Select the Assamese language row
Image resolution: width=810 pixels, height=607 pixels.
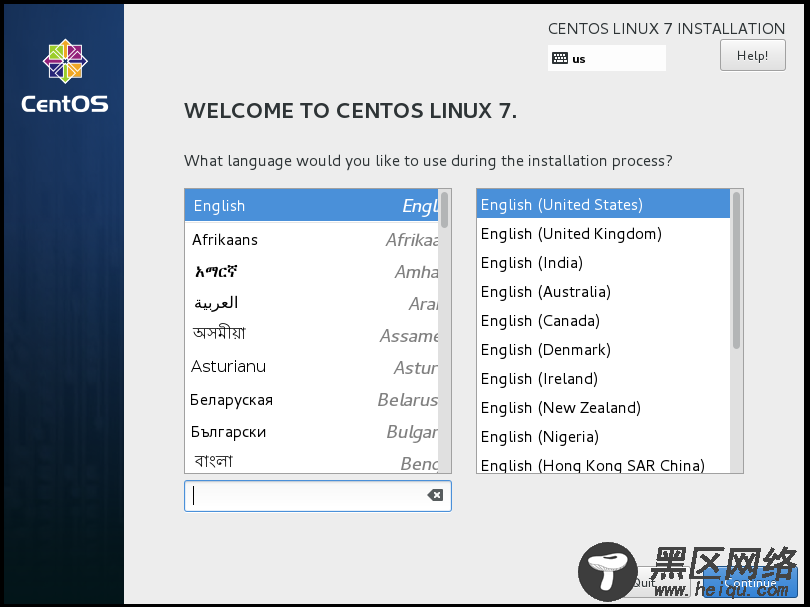(x=311, y=336)
